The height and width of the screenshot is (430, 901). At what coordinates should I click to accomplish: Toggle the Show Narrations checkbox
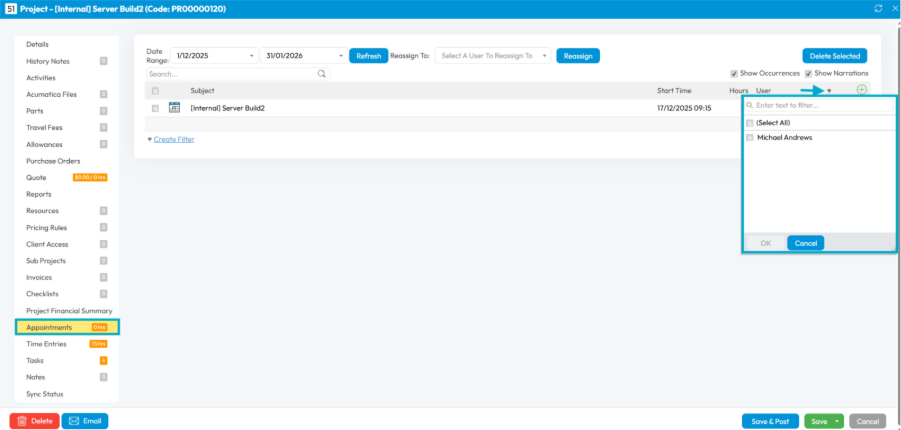809,74
